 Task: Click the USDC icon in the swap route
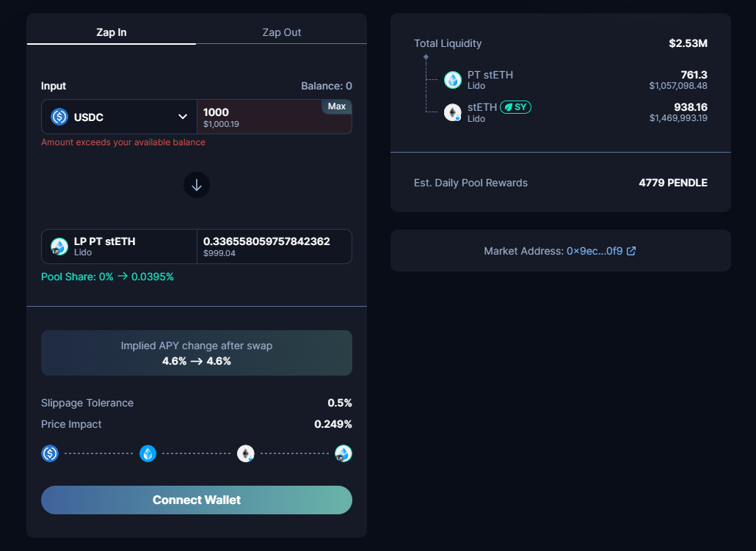pos(50,453)
